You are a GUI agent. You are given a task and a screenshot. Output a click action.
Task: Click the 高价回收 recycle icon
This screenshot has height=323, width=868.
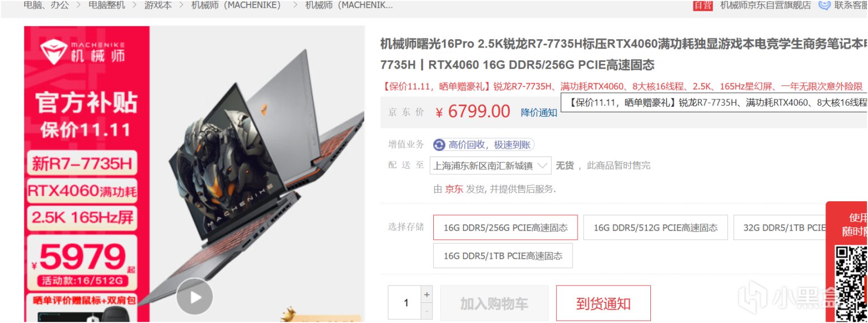(439, 145)
